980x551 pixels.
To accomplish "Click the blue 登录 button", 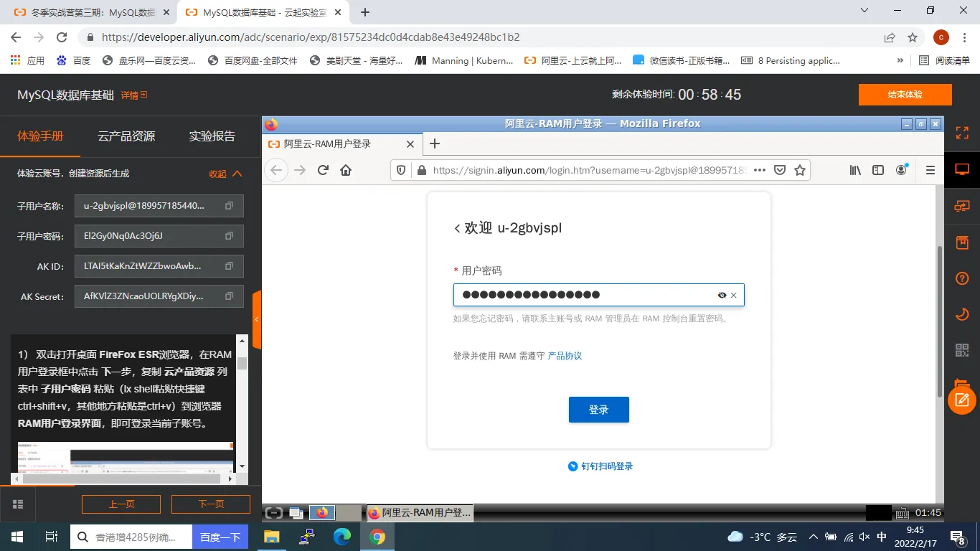I will [599, 410].
